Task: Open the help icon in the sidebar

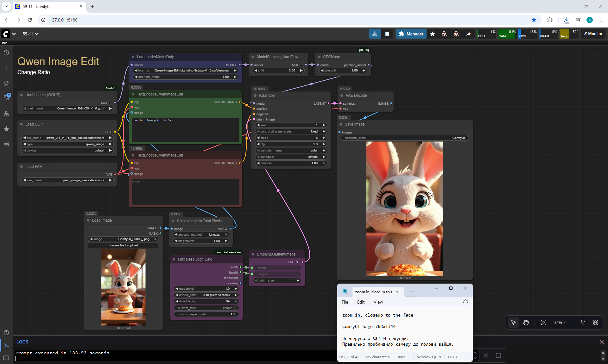Action: tap(6, 333)
